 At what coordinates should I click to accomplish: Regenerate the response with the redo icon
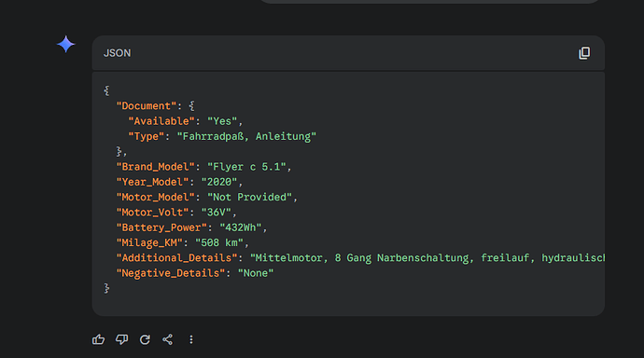(145, 339)
